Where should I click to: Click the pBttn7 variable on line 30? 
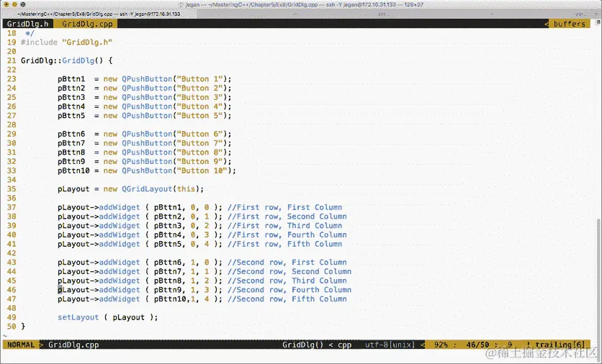pyautogui.click(x=71, y=143)
